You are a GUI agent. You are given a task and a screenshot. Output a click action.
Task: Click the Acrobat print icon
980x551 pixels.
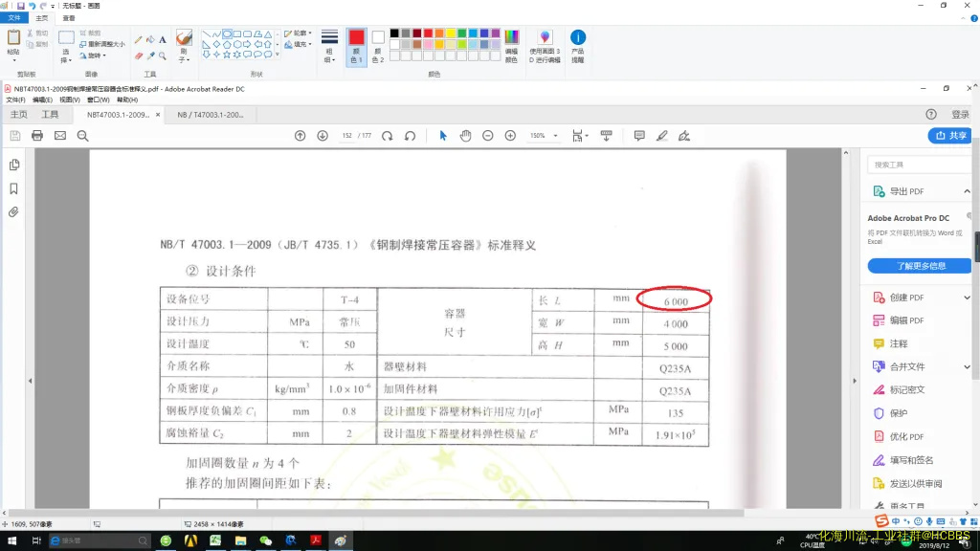[37, 136]
